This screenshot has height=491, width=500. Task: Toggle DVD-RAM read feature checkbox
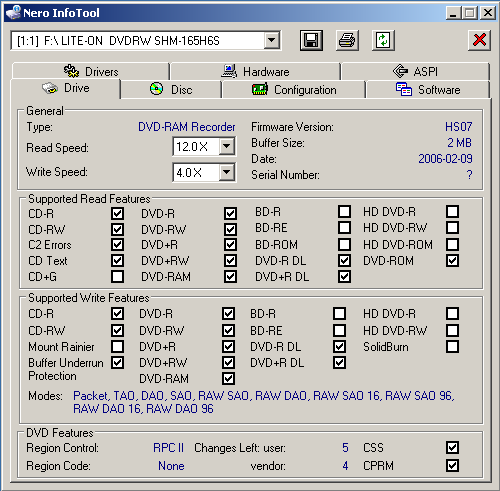tap(230, 276)
